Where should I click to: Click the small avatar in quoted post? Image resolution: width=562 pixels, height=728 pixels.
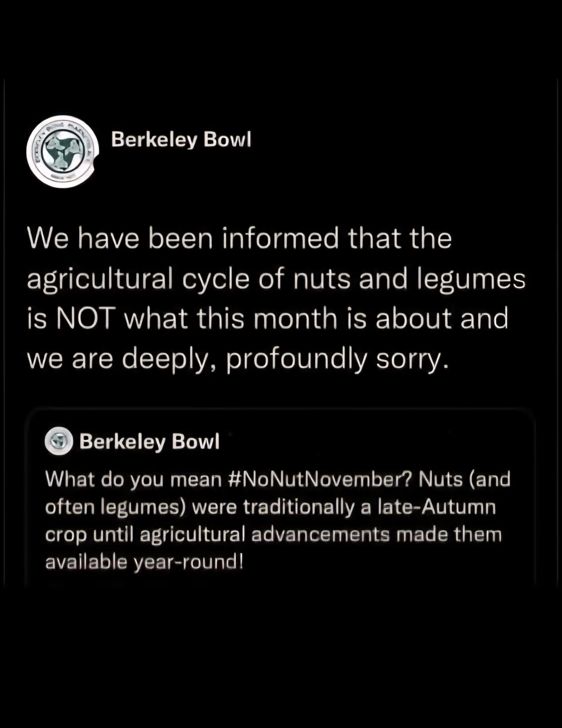59,441
